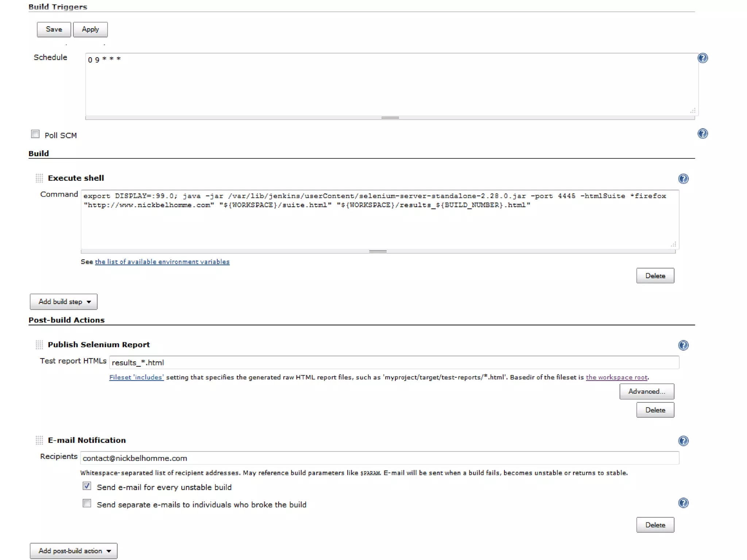Click help icon for E-mail Notification
Screen dimensions: 747x560
(x=683, y=441)
